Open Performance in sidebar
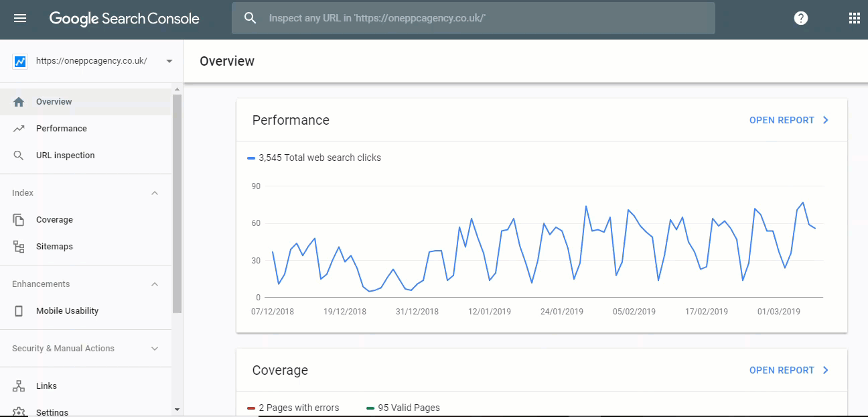Screen dimensions: 868x417 point(86,129)
